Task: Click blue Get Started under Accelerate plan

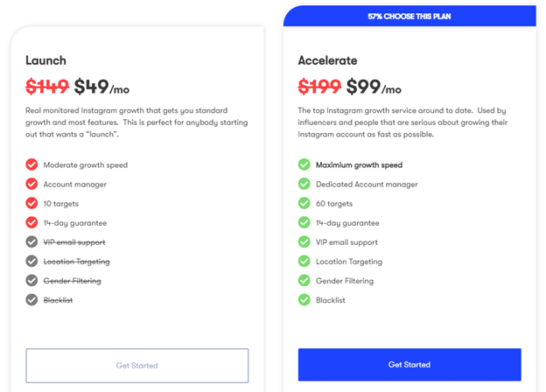Action: tap(409, 364)
